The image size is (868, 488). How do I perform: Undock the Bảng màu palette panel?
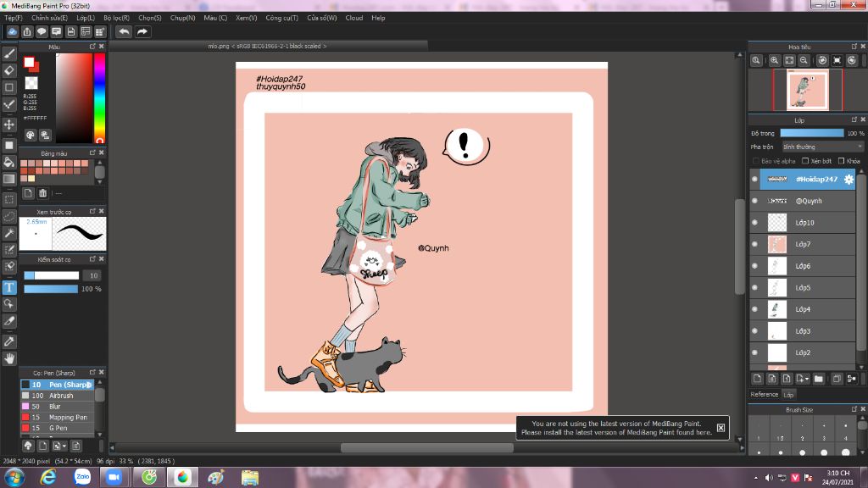pyautogui.click(x=92, y=152)
